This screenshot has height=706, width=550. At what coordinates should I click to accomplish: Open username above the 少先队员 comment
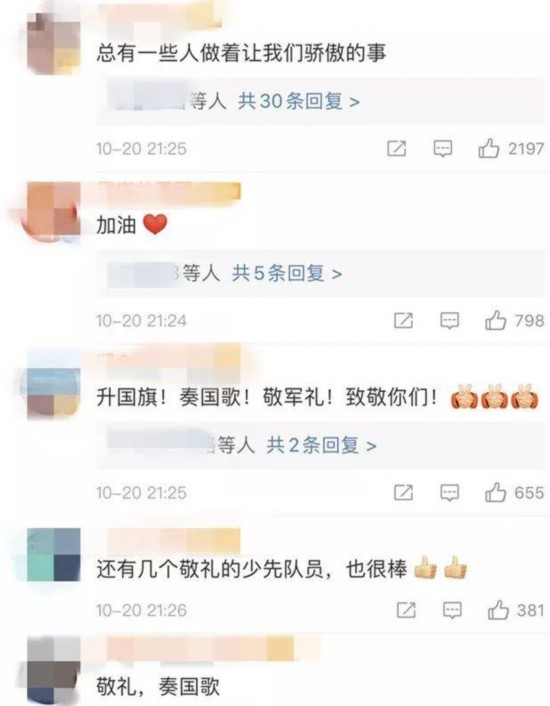pyautogui.click(x=173, y=540)
